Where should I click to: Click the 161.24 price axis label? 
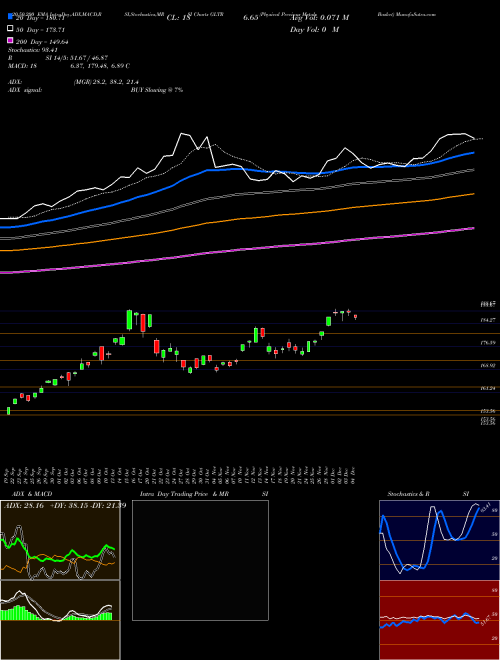(488, 389)
